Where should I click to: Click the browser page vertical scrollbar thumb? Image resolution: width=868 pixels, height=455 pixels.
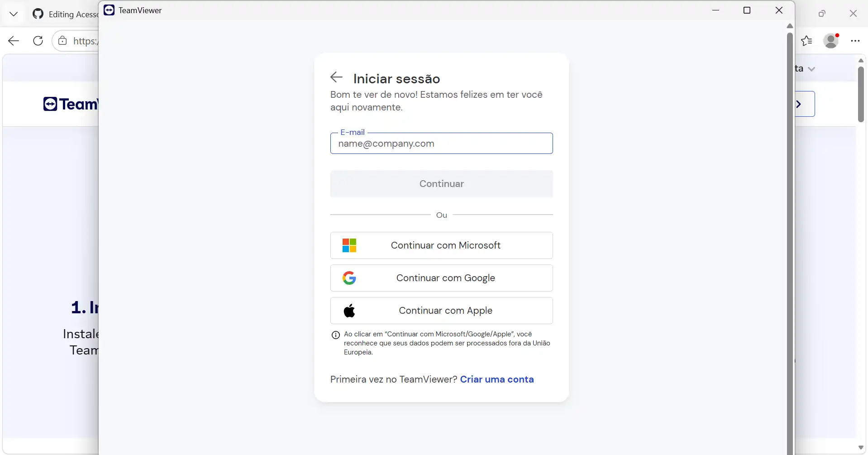[861, 94]
